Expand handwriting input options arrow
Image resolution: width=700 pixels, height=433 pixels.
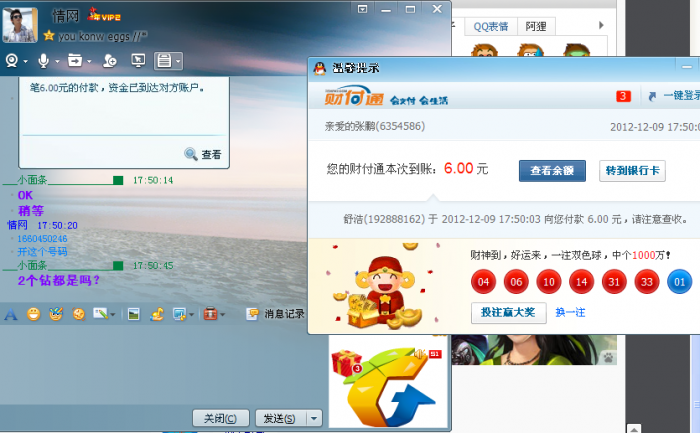113,315
